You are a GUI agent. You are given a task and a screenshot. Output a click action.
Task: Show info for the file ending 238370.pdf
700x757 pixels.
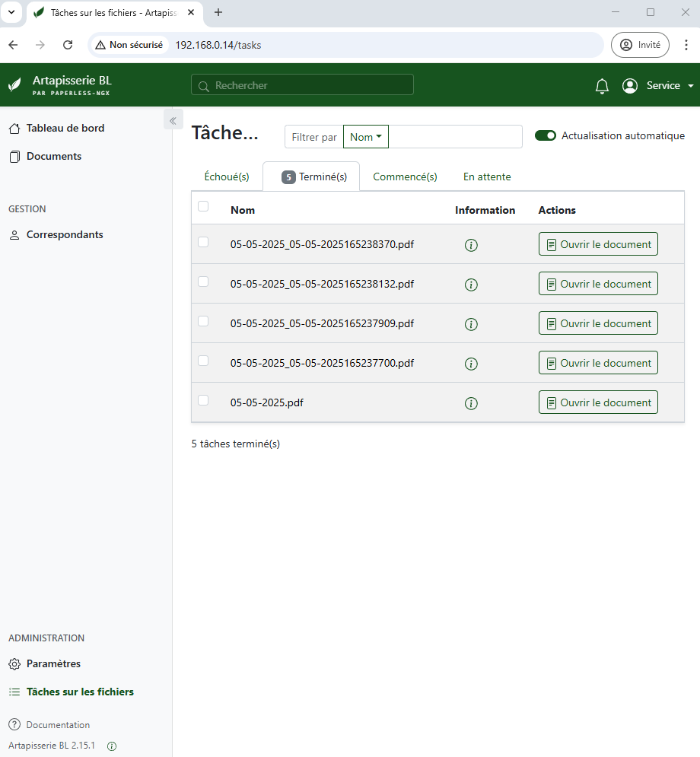[x=471, y=245]
